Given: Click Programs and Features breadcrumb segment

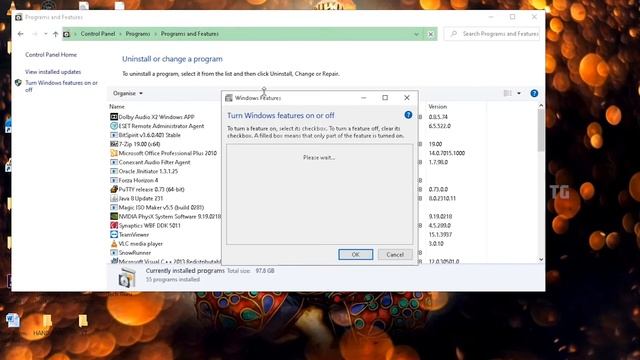Looking at the screenshot, I should click(190, 34).
